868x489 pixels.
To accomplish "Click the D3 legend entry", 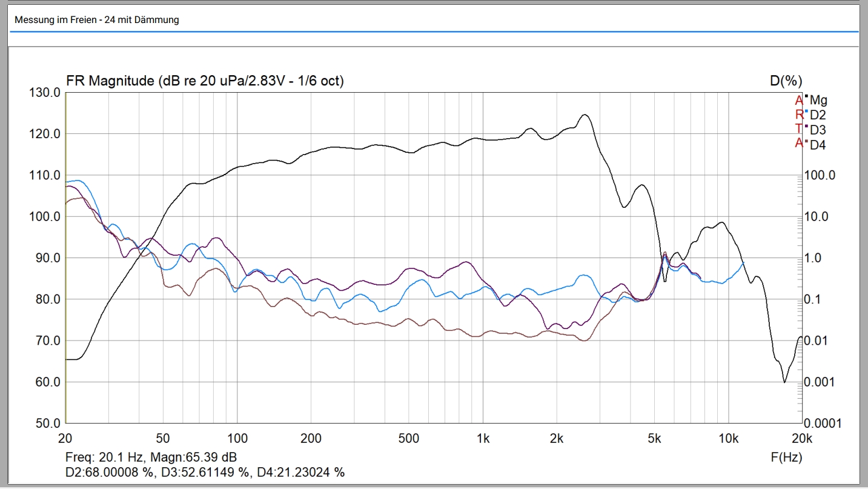I will [818, 130].
